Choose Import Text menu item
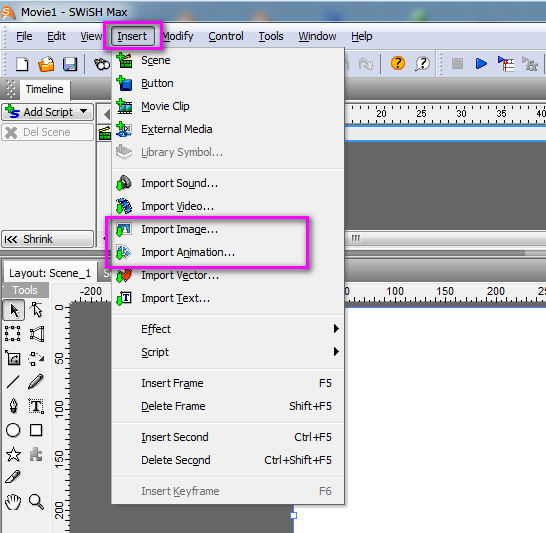The width and height of the screenshot is (546, 533). pos(228,298)
